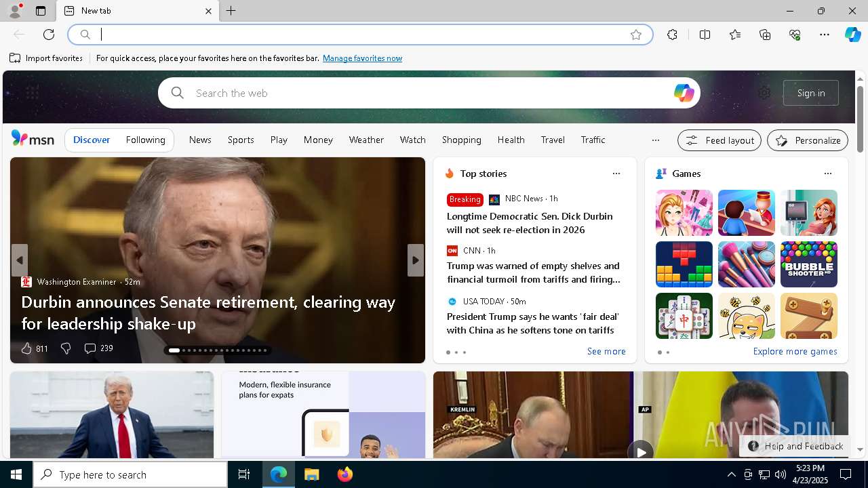This screenshot has height=488, width=868.
Task: Open the Favorites hub icon
Action: click(x=735, y=35)
